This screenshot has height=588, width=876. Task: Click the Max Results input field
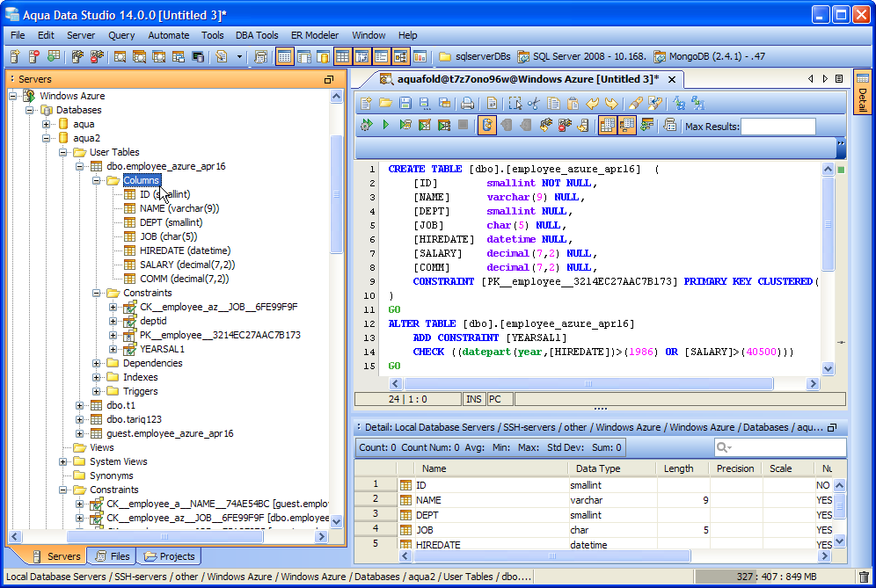(x=777, y=127)
